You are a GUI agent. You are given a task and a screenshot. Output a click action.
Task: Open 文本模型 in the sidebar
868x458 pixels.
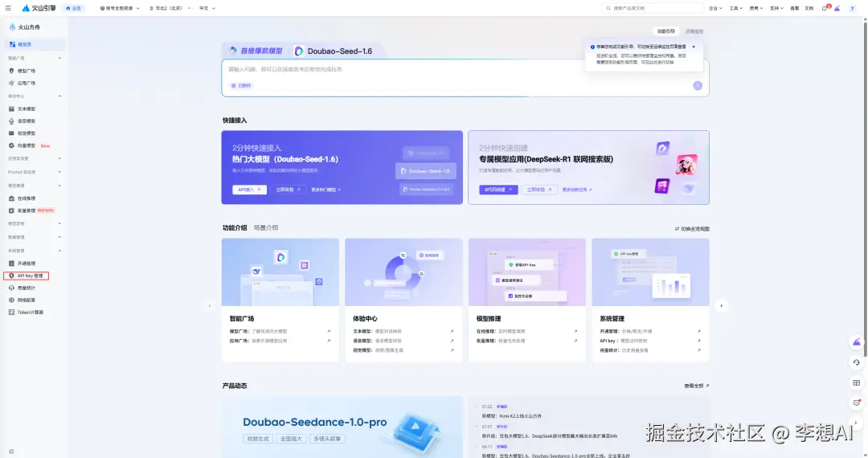tap(26, 109)
